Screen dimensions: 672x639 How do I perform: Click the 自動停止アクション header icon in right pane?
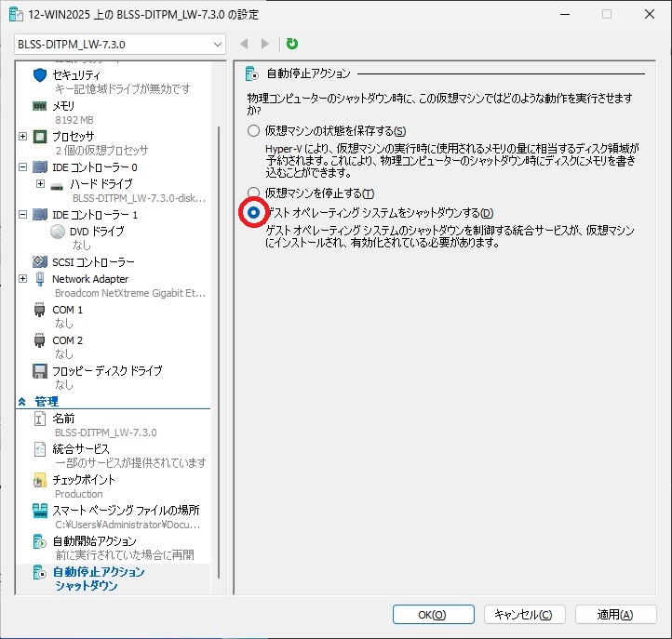tap(252, 73)
